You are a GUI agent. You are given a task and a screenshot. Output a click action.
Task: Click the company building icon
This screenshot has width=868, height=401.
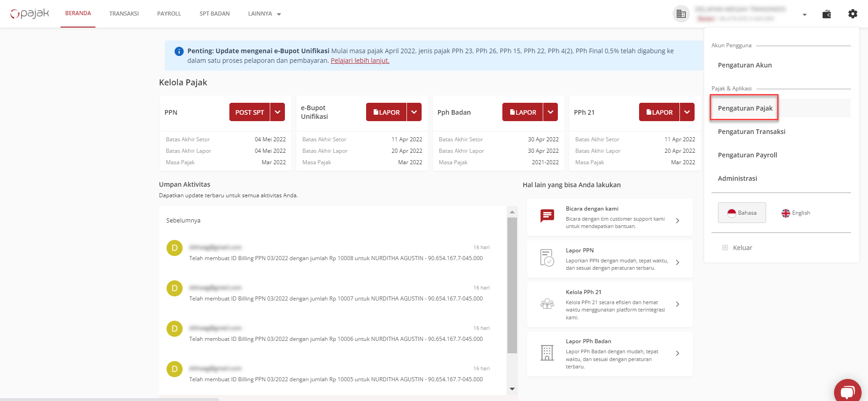click(681, 14)
